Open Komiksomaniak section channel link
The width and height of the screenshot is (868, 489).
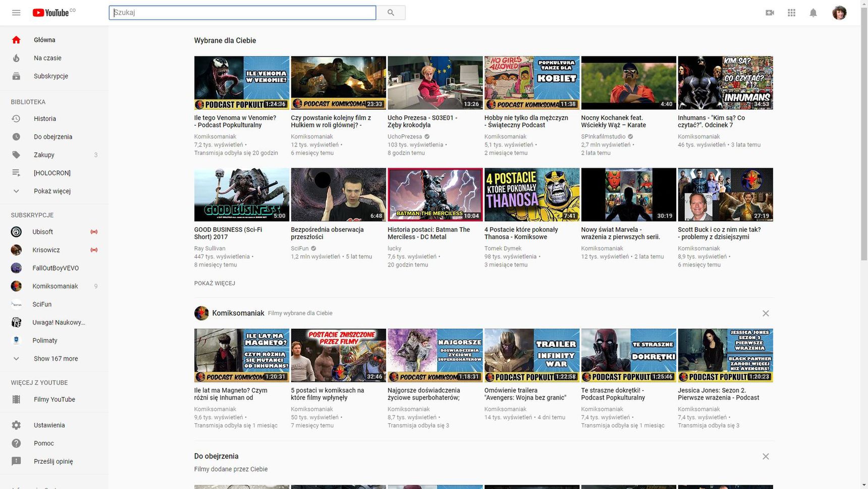[238, 313]
